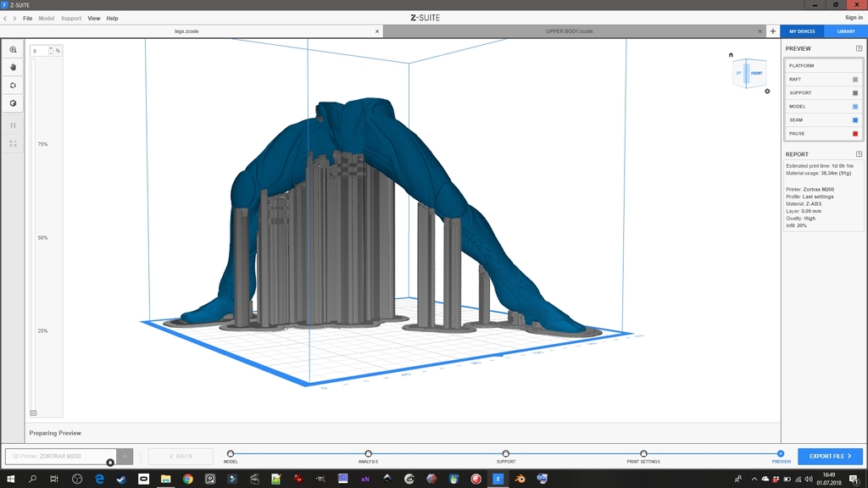Image resolution: width=868 pixels, height=488 pixels.
Task: Switch to UPPER BODY.zcode tab
Action: (x=569, y=31)
